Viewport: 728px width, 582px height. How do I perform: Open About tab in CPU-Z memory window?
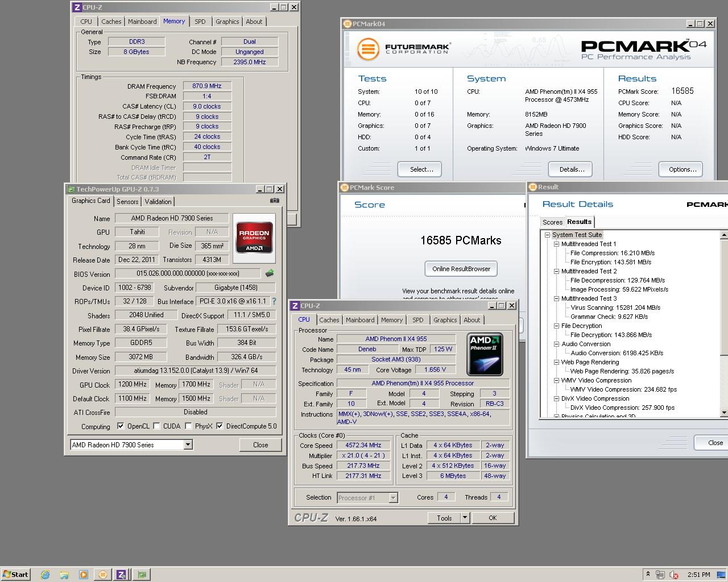pyautogui.click(x=254, y=22)
